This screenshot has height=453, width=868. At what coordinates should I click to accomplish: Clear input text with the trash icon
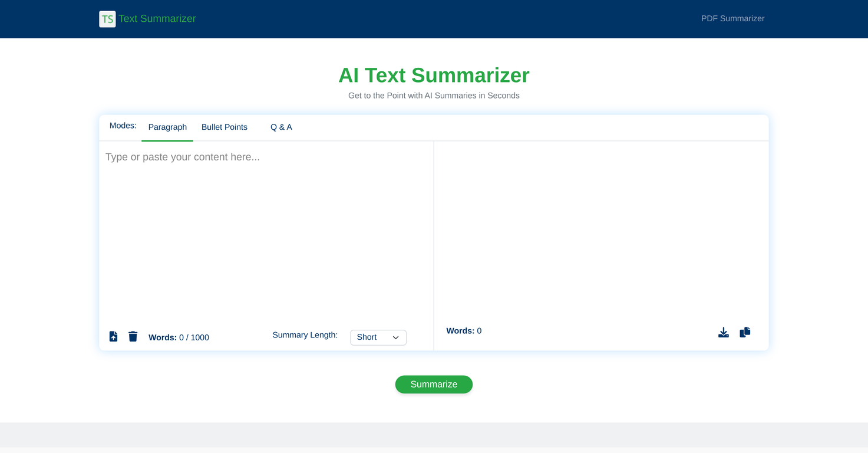coord(133,336)
